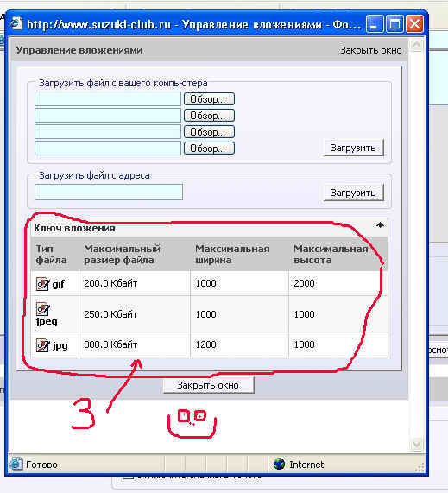This screenshot has width=448, height=493.
Task: Click the status bar page icon beside Готово
Action: click(x=16, y=464)
